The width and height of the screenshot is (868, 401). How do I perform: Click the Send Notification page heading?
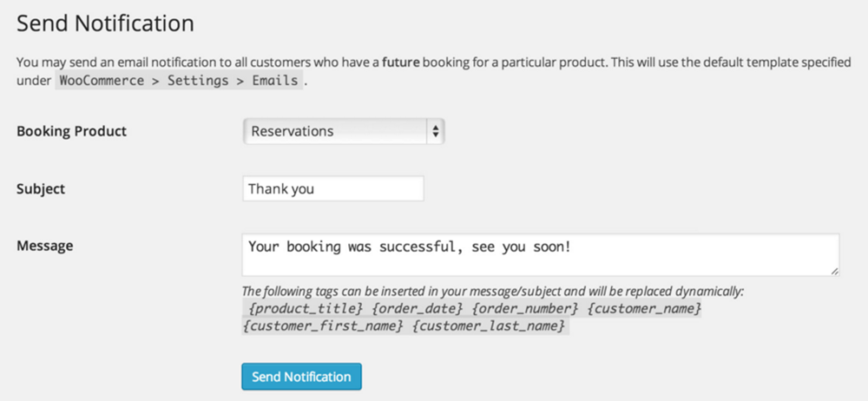coord(105,23)
